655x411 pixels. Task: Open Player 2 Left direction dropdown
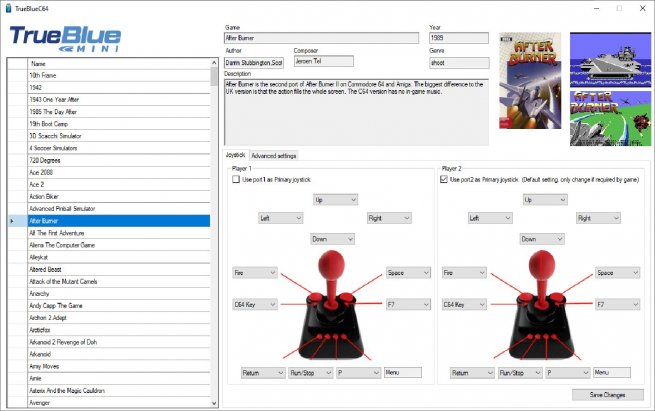[x=490, y=218]
